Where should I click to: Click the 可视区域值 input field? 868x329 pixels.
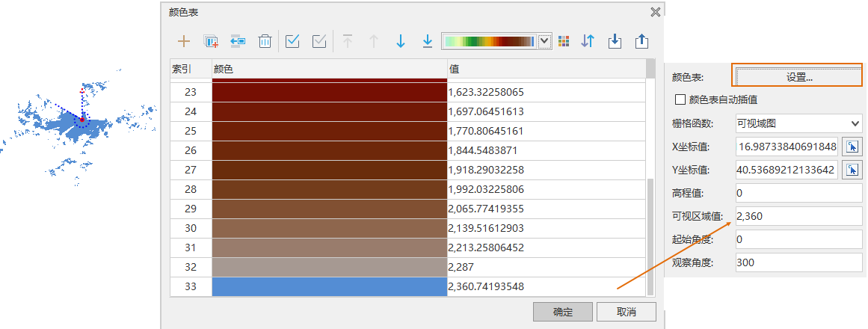798,217
